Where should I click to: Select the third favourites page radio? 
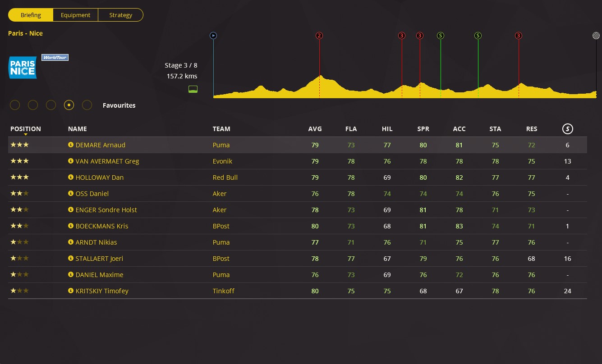[x=51, y=105]
